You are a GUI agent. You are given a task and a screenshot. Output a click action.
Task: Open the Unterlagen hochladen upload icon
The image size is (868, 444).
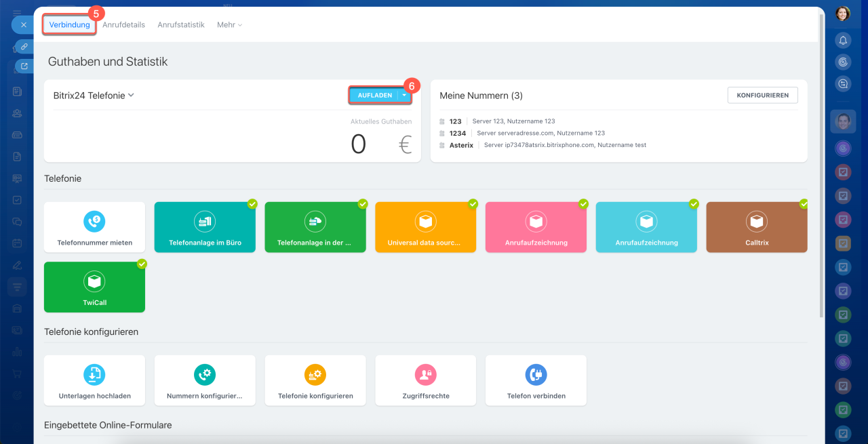pos(94,374)
